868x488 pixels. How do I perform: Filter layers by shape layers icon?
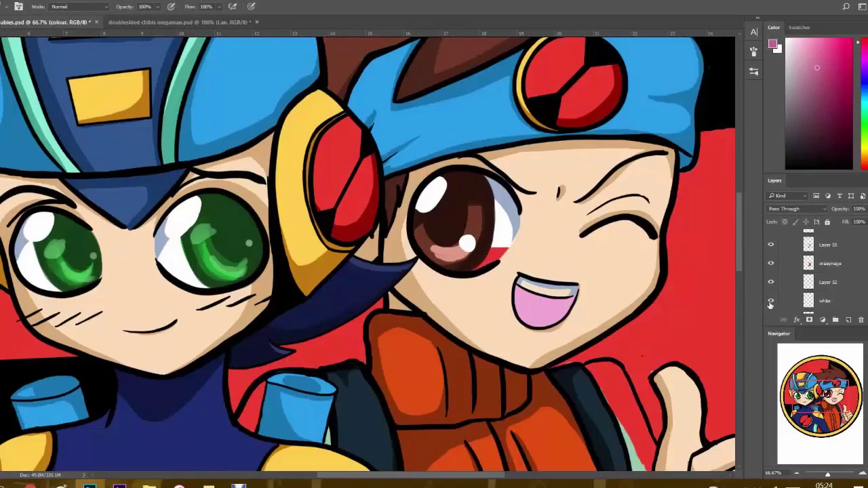851,196
